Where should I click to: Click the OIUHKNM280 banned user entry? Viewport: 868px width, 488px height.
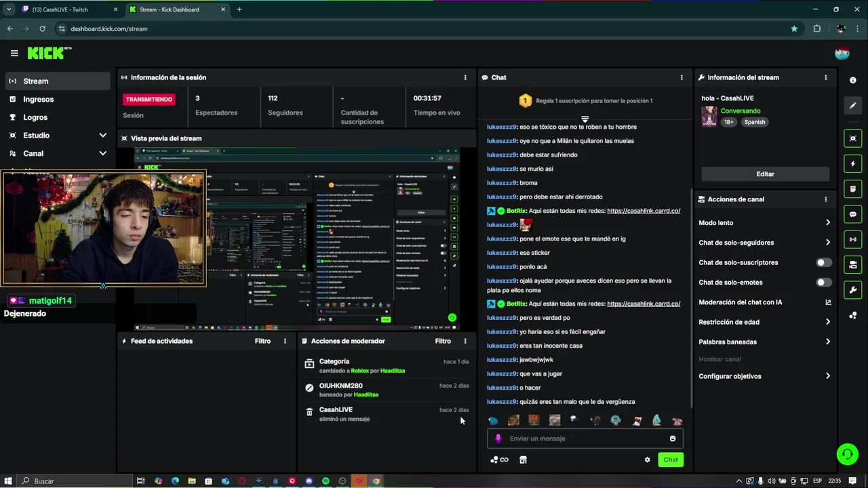[x=386, y=390]
